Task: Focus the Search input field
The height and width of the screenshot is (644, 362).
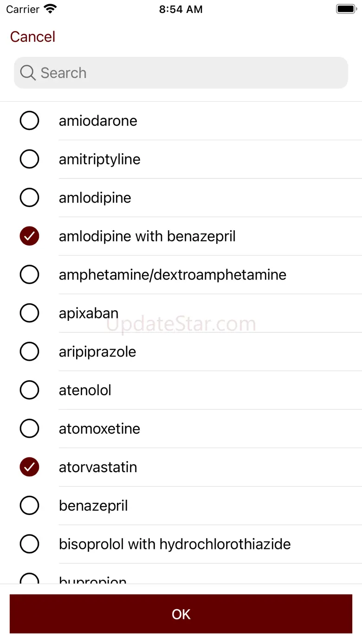Action: 186,73
